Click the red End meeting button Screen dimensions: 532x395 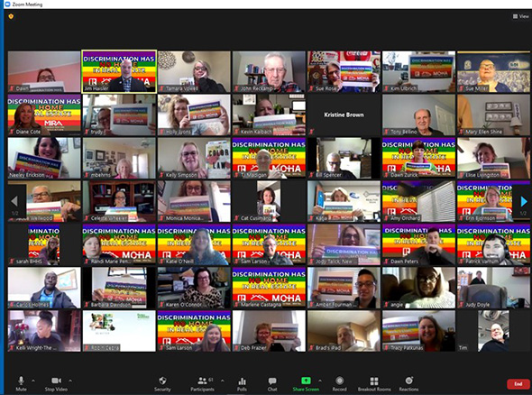click(x=518, y=384)
